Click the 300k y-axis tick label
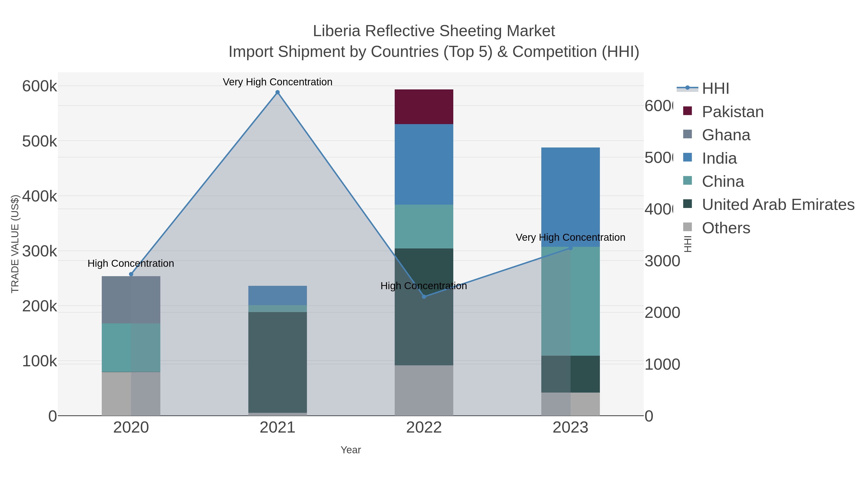This screenshot has width=868, height=488. (x=40, y=251)
